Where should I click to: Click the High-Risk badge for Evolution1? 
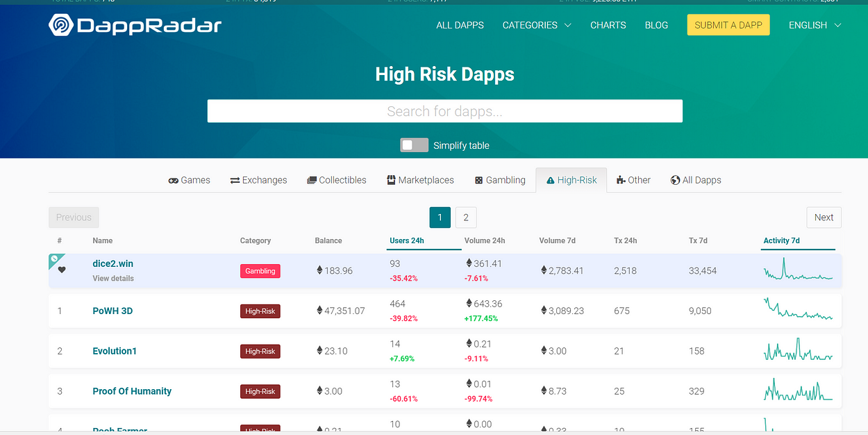(x=260, y=352)
